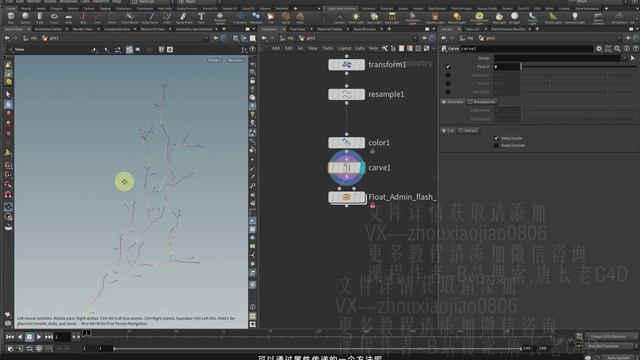This screenshot has height=360, width=640.
Task: Click the resample1 node
Action: pyautogui.click(x=347, y=94)
